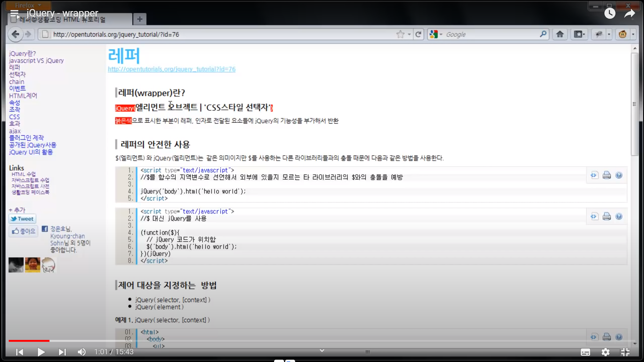Skip to next video in playlist

pos(62,352)
